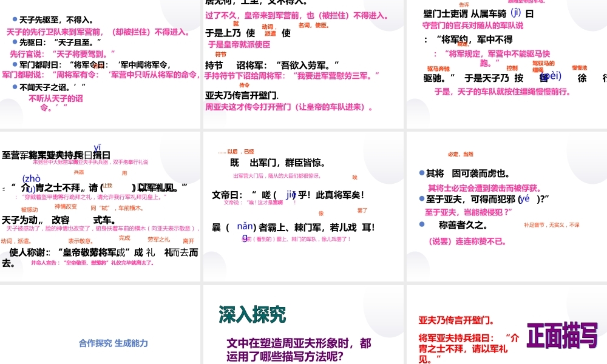This screenshot has height=364, width=607.
Task: Select the annotation 劳军之礼
Action: pyautogui.click(x=158, y=240)
